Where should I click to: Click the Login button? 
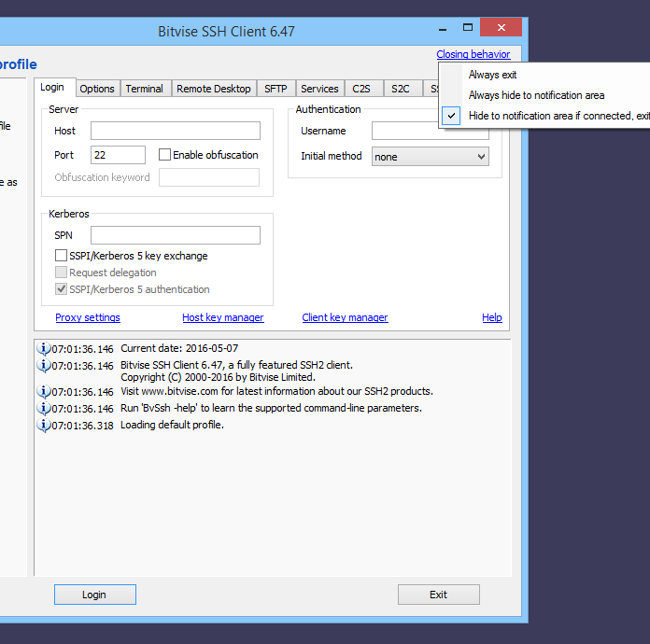coord(95,595)
